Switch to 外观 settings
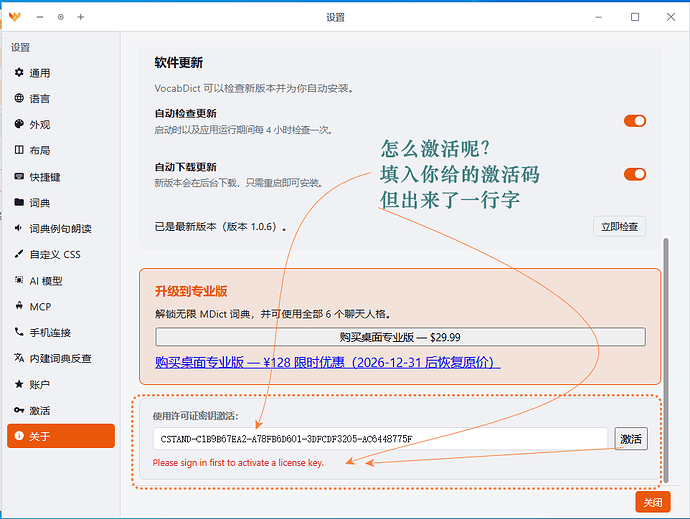Viewport: 690px width, 519px height. coord(61,125)
